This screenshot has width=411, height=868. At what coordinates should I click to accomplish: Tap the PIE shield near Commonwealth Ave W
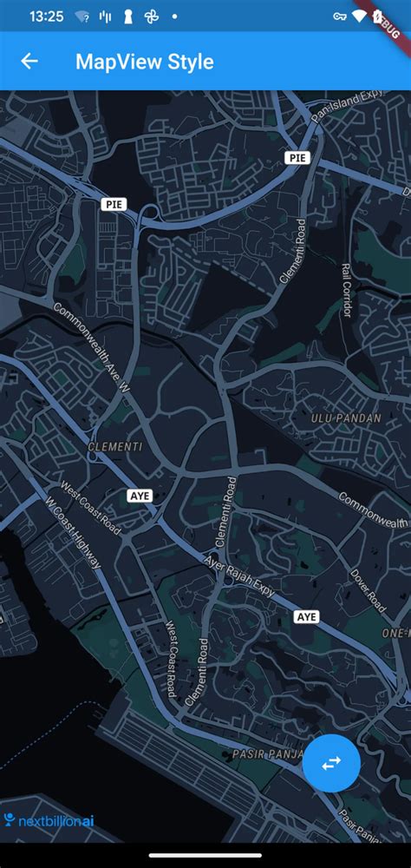point(114,204)
